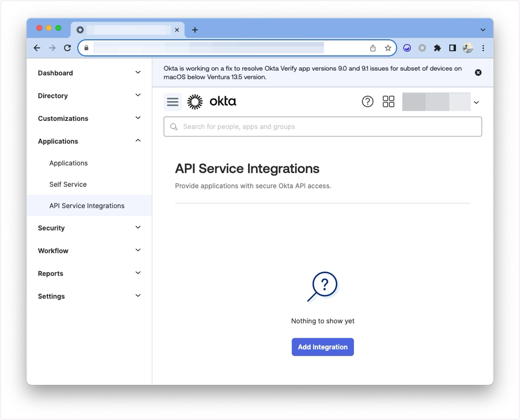Collapse the Applications section chevron
Viewport: 520px width, 420px height.
[138, 141]
